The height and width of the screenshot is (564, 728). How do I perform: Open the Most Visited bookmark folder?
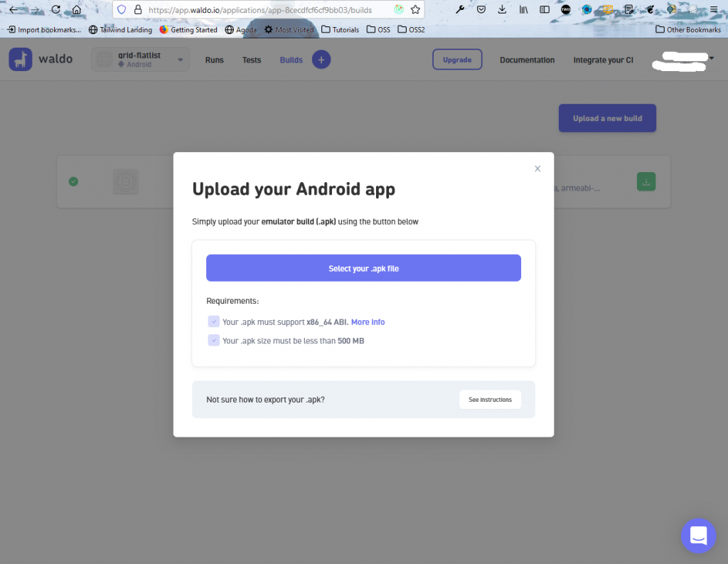click(289, 30)
